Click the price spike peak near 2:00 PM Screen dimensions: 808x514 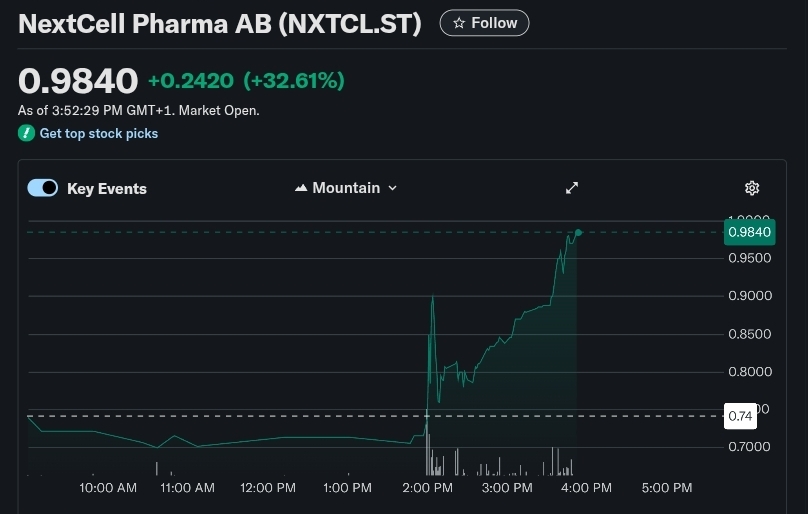432,297
